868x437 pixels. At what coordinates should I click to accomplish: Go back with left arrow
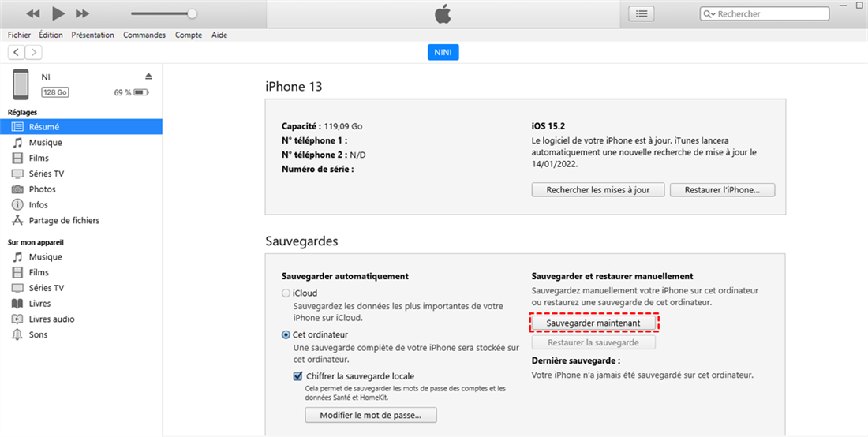point(17,52)
